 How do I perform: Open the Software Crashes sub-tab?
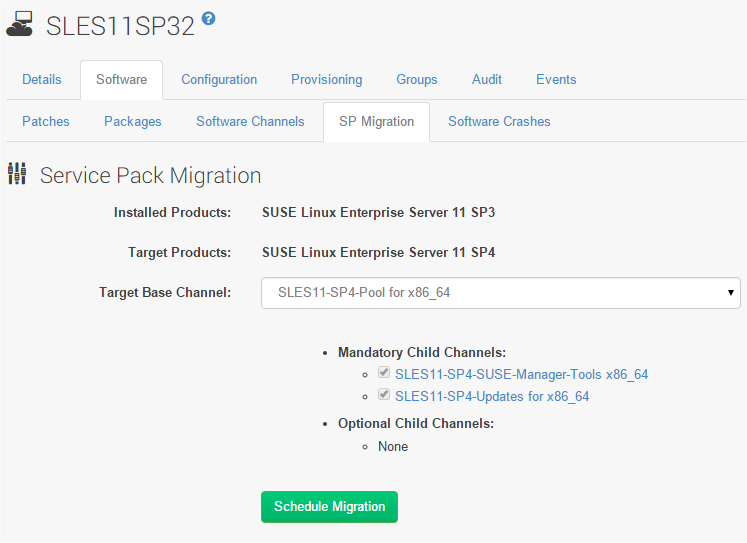tap(499, 121)
